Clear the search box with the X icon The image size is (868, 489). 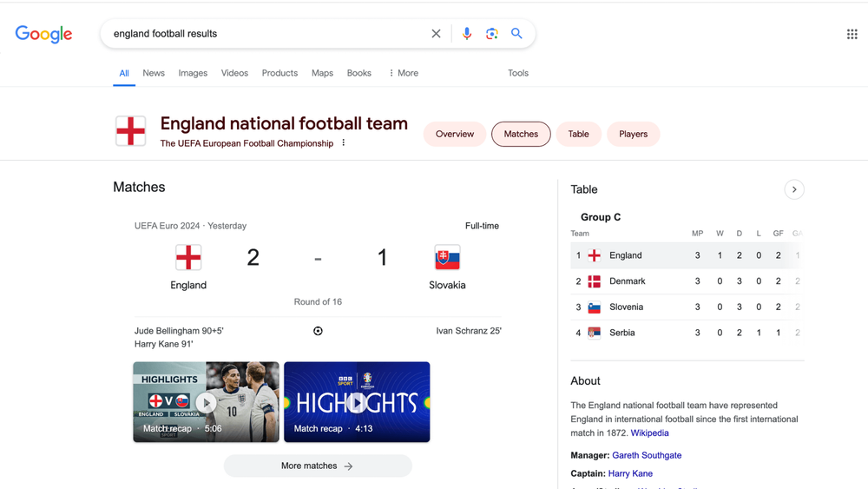tap(437, 34)
